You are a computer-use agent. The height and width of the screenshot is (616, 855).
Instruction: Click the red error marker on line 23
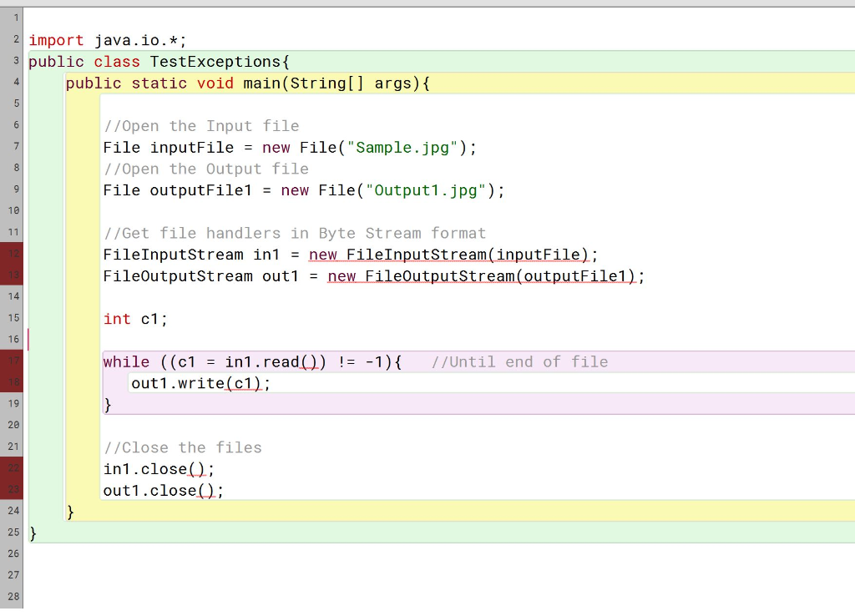click(x=11, y=490)
